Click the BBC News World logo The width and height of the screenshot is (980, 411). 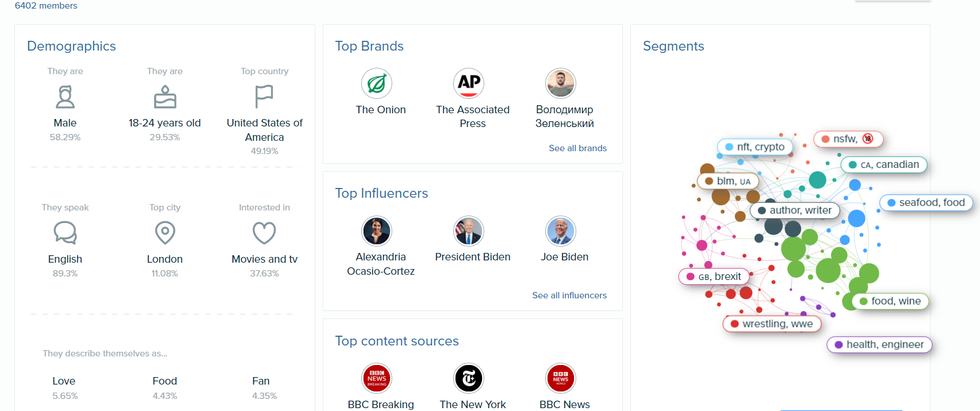(x=561, y=378)
